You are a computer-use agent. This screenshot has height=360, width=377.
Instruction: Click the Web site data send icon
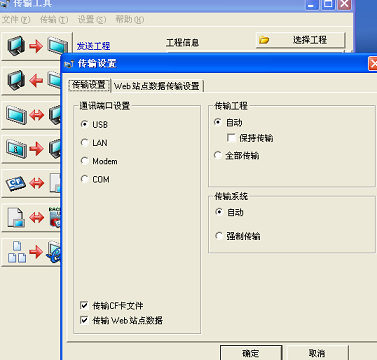tap(32, 252)
